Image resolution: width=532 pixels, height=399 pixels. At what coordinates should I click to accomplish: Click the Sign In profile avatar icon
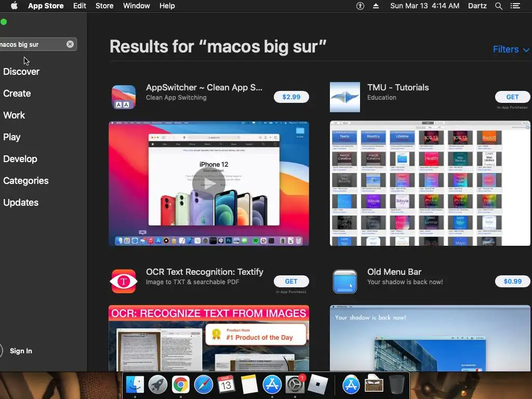tap(1, 351)
